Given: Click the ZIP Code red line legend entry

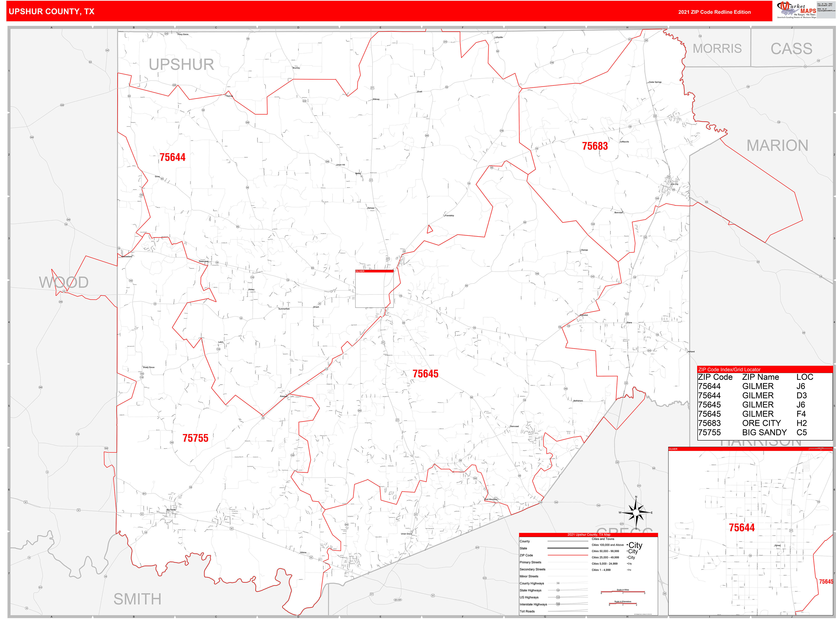Looking at the screenshot, I should [x=568, y=555].
